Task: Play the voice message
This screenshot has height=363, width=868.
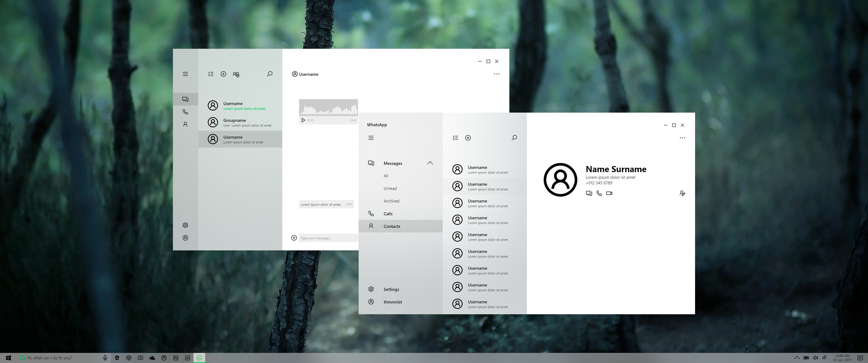Action: pos(303,120)
